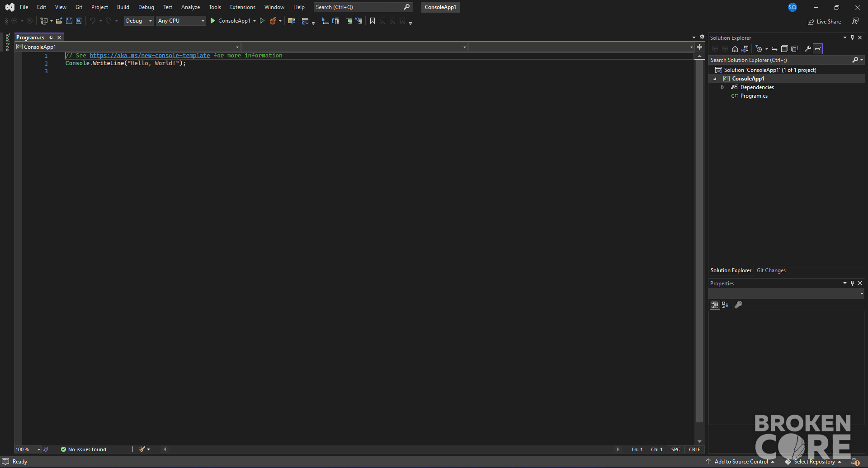Open the Analyze menu
Viewport: 868px width, 468px height.
coord(190,7)
